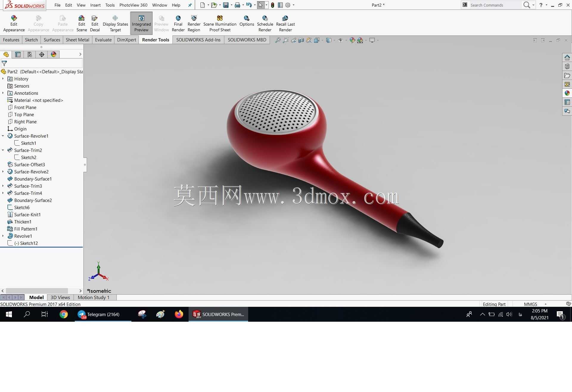Click the Print toolbar icon
The width and height of the screenshot is (572, 392).
237,5
